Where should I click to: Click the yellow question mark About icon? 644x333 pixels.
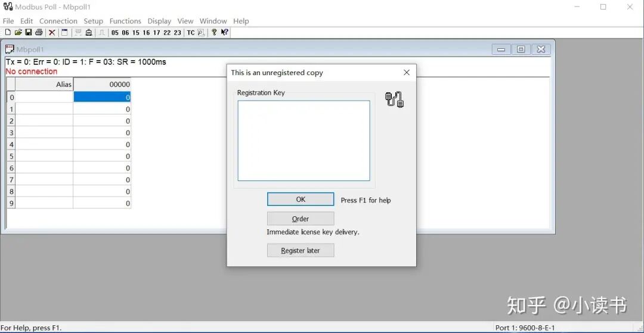click(x=214, y=32)
